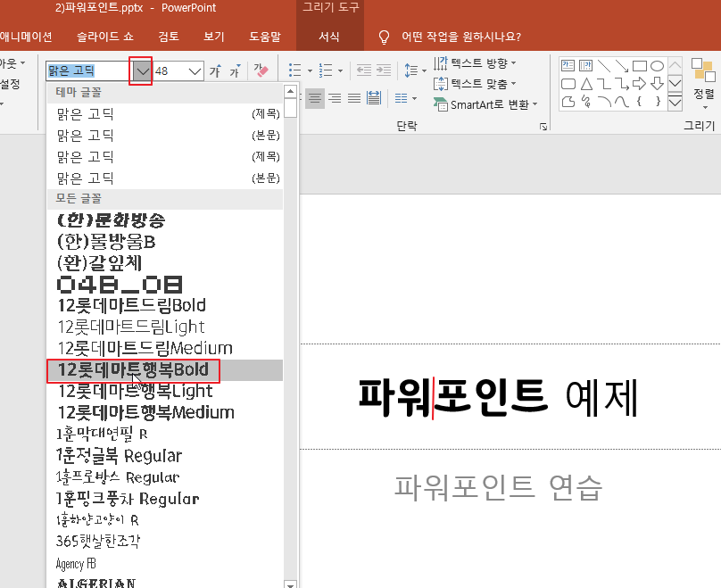Open the font name dropdown arrow
The height and width of the screenshot is (588, 721).
pyautogui.click(x=143, y=71)
